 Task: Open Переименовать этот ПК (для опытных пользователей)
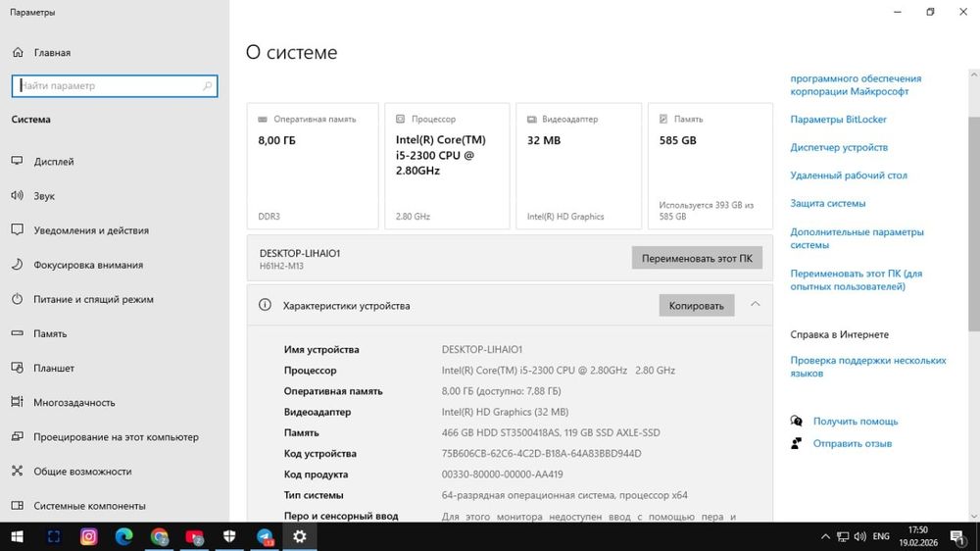tap(857, 279)
